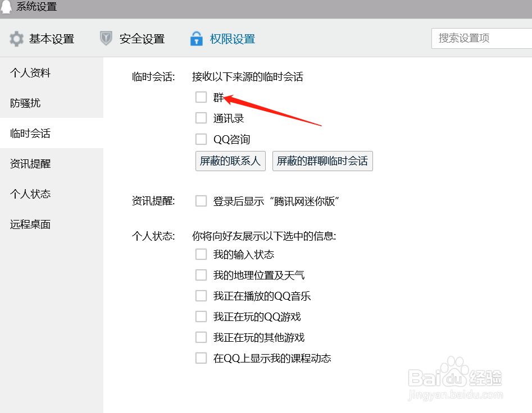
Task: Check the QQ咨询 option
Action: [201, 139]
